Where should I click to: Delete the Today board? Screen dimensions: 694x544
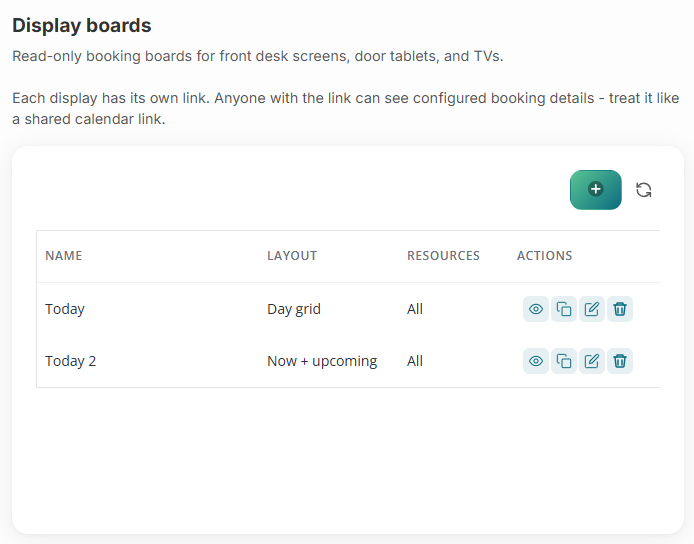[620, 309]
